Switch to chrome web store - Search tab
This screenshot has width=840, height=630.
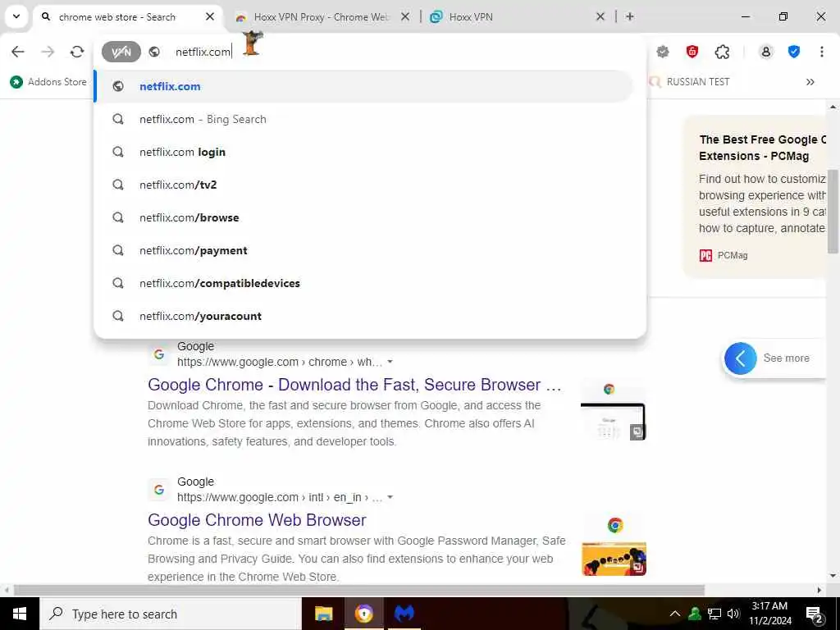[117, 17]
